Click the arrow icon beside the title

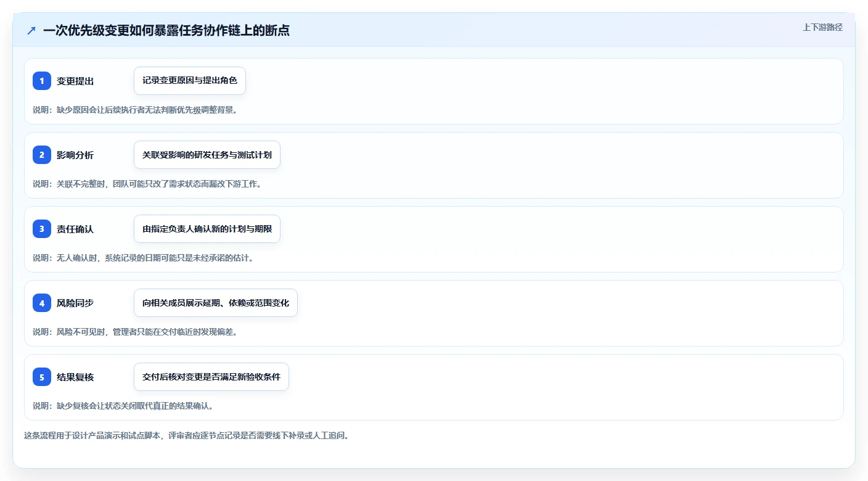coord(31,30)
